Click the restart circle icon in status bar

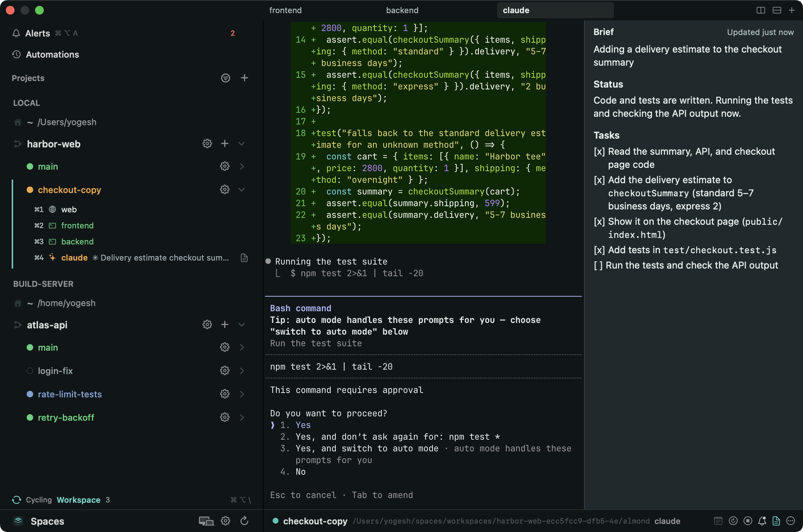pos(733,521)
